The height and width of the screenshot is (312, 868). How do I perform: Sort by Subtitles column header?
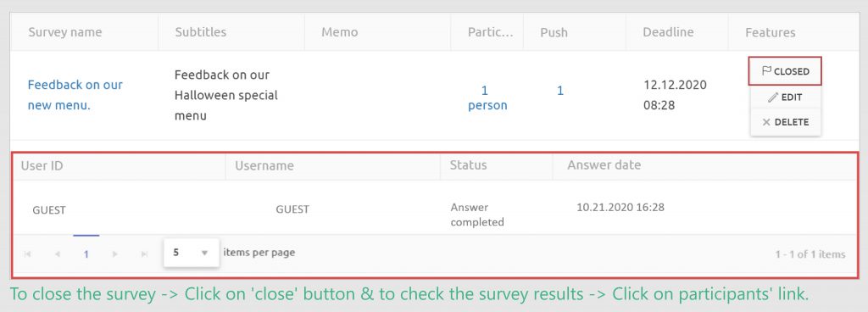(x=201, y=32)
